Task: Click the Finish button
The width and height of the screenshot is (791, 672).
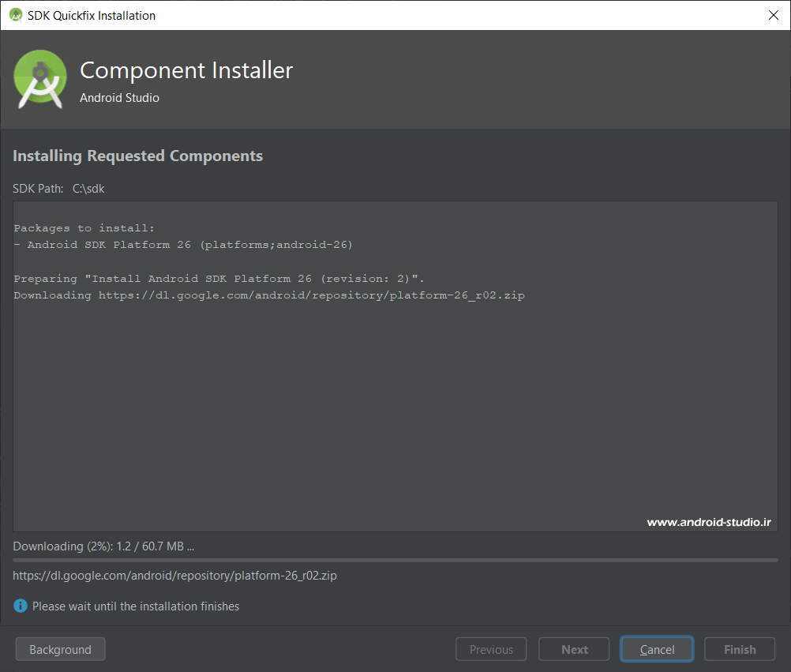Action: pos(740,649)
